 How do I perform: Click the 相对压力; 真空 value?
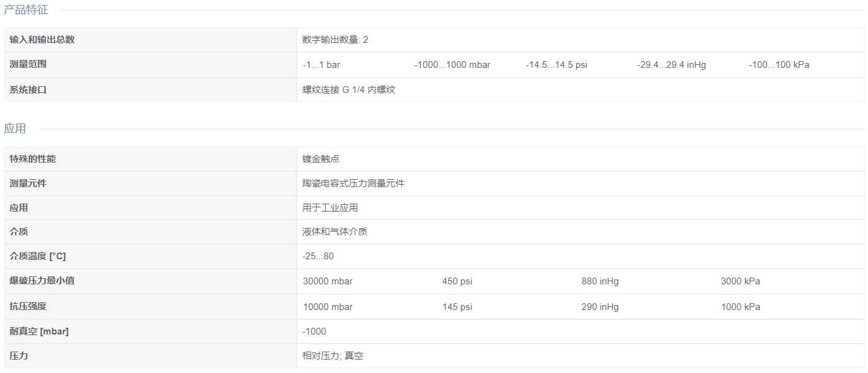333,356
